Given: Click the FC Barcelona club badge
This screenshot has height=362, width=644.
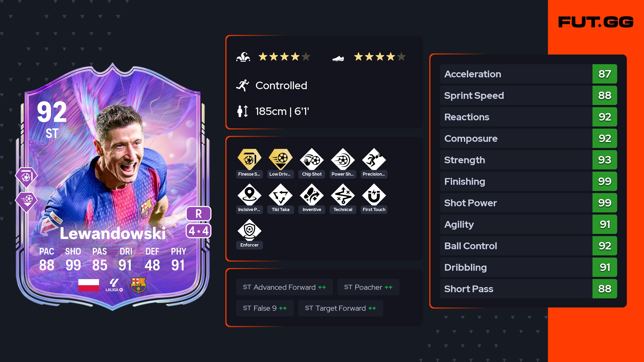Looking at the screenshot, I should 138,285.
